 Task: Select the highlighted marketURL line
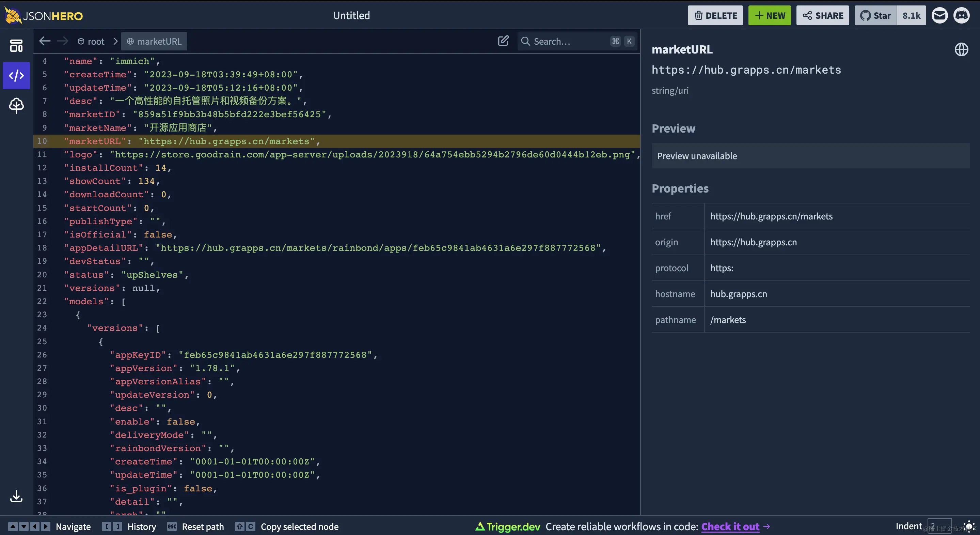tap(337, 141)
